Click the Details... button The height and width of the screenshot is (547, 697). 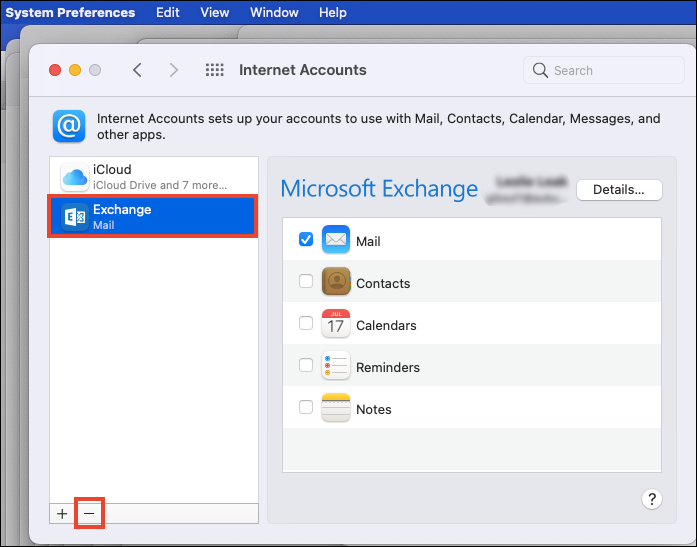pos(619,189)
